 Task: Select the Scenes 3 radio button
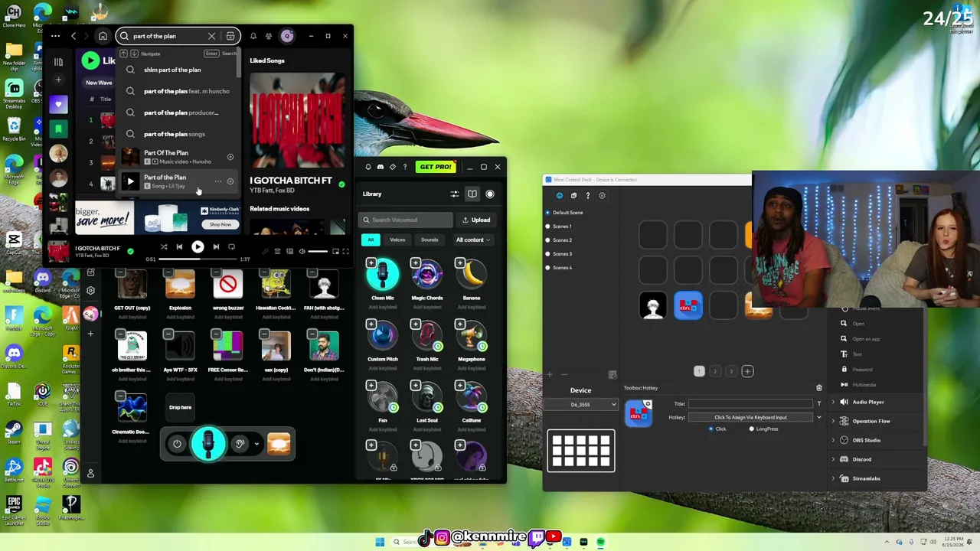click(x=547, y=254)
